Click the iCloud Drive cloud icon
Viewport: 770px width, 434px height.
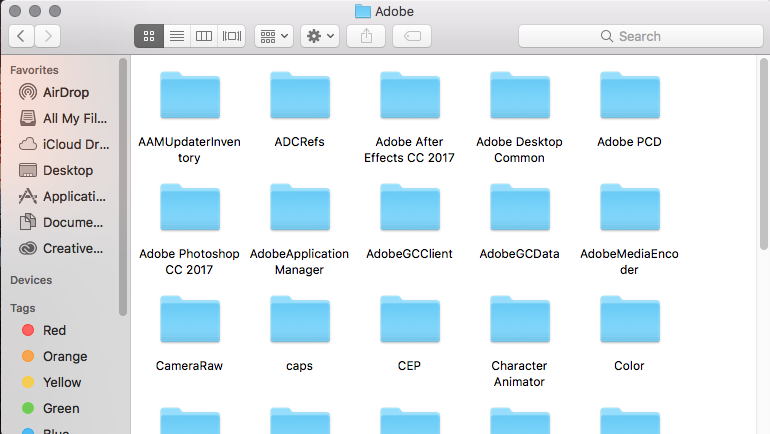coord(28,144)
